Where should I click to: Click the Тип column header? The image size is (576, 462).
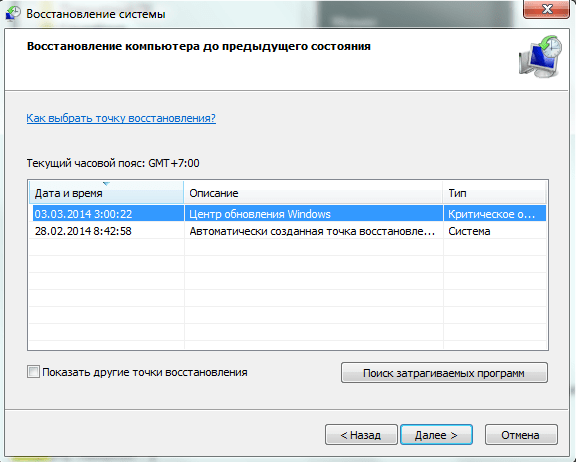point(494,193)
